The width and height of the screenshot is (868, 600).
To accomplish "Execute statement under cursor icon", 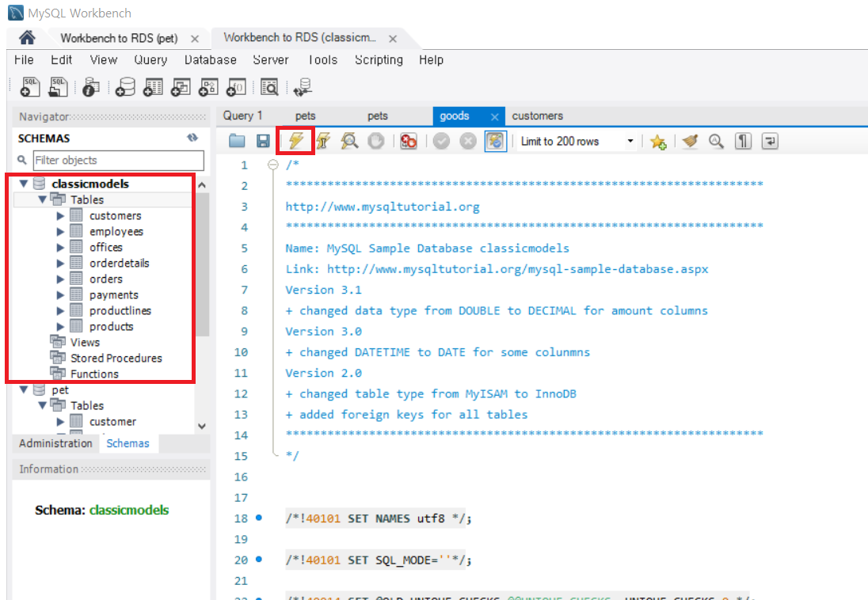I will pos(323,141).
